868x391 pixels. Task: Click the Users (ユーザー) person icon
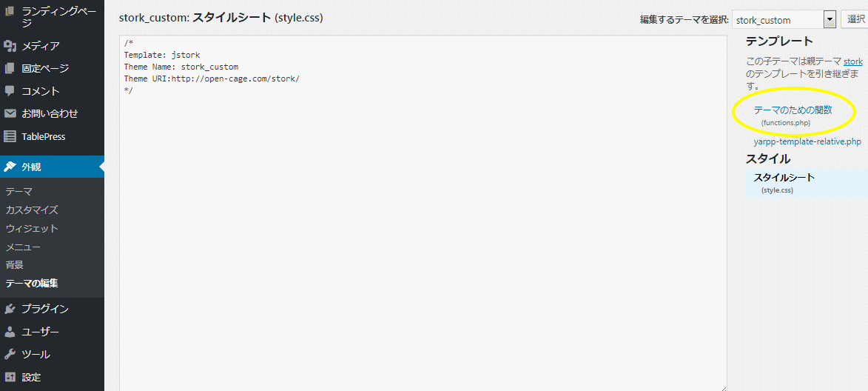tap(10, 332)
